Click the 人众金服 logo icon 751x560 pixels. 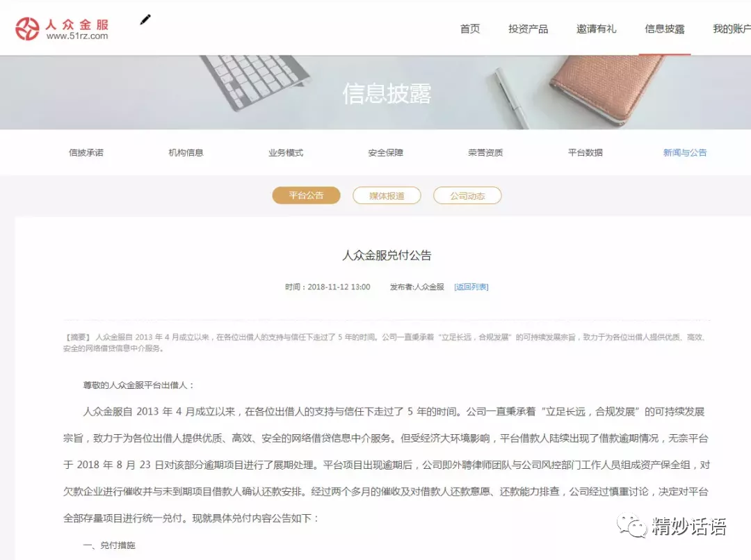[x=29, y=26]
